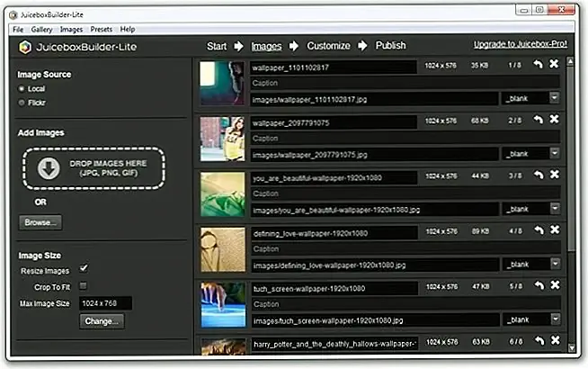Select Flickr as image source
This screenshot has height=369, width=588.
pyautogui.click(x=22, y=103)
